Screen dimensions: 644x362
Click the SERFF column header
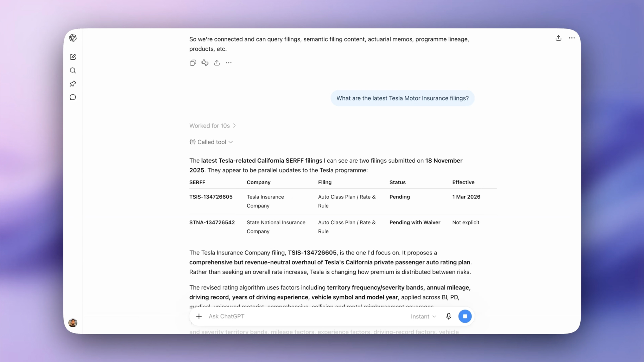(x=197, y=182)
